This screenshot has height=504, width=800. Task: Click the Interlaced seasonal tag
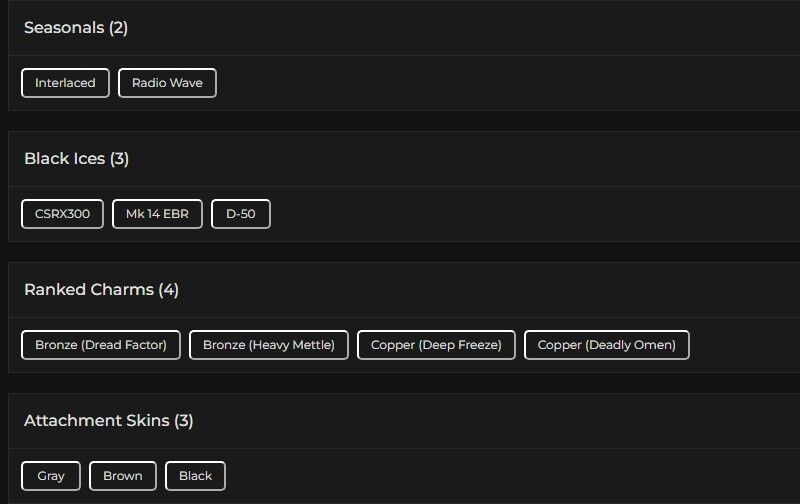pyautogui.click(x=65, y=83)
